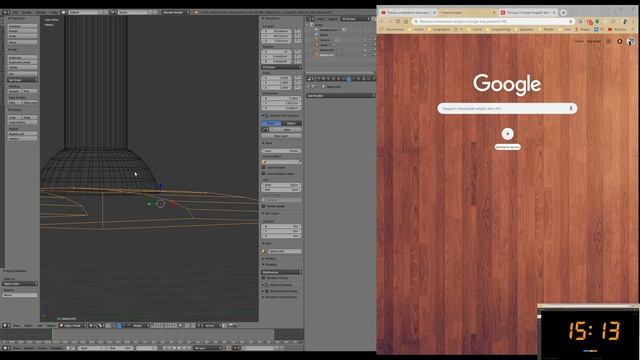Screen dimensions: 640x360
Task: Open the Constraints properties tab icon
Action: (x=343, y=79)
